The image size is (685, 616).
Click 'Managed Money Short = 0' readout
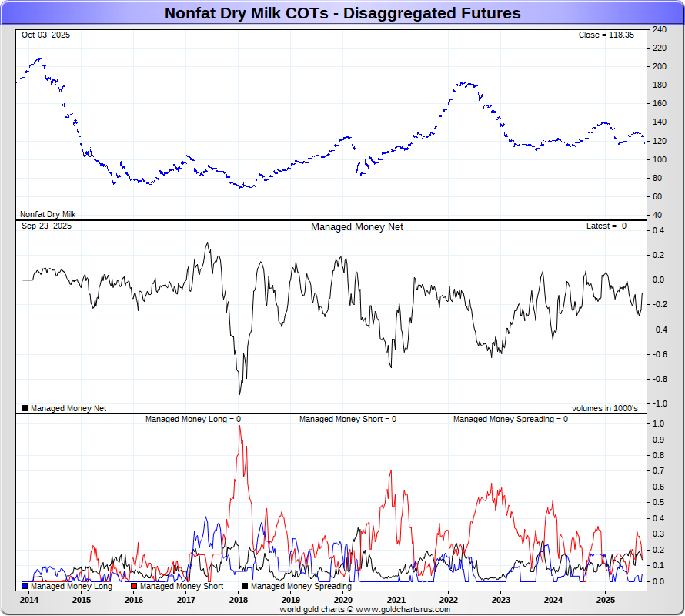pyautogui.click(x=348, y=419)
